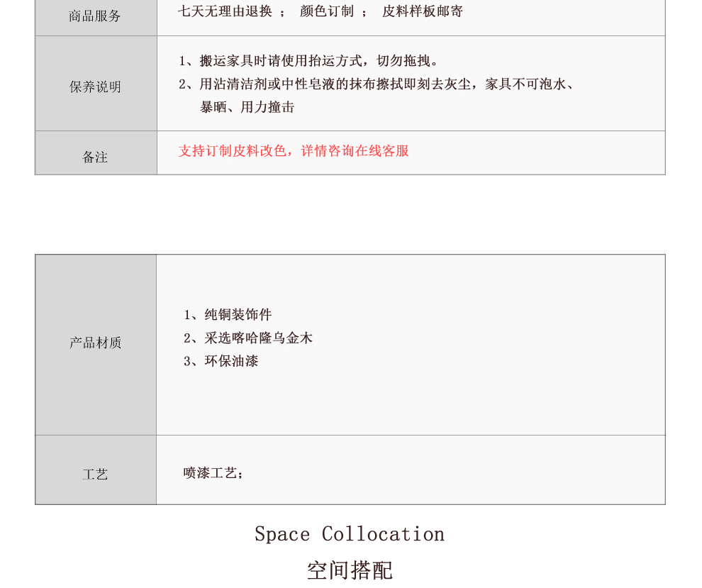The width and height of the screenshot is (702, 588).
Task: Select the 采选喀哈隆乌金木 material item
Action: pos(248,338)
